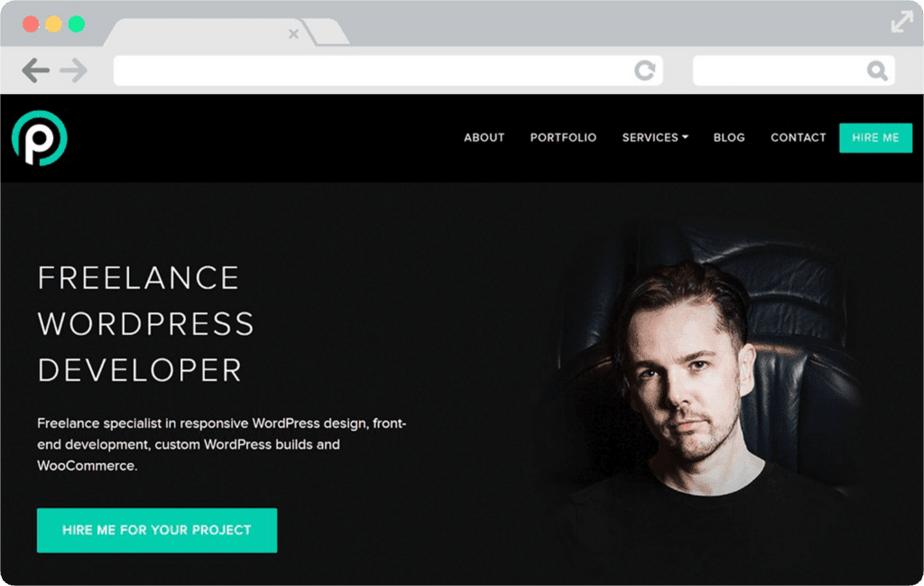Navigate to the Contact page
Screen dimensions: 924x586
[798, 137]
